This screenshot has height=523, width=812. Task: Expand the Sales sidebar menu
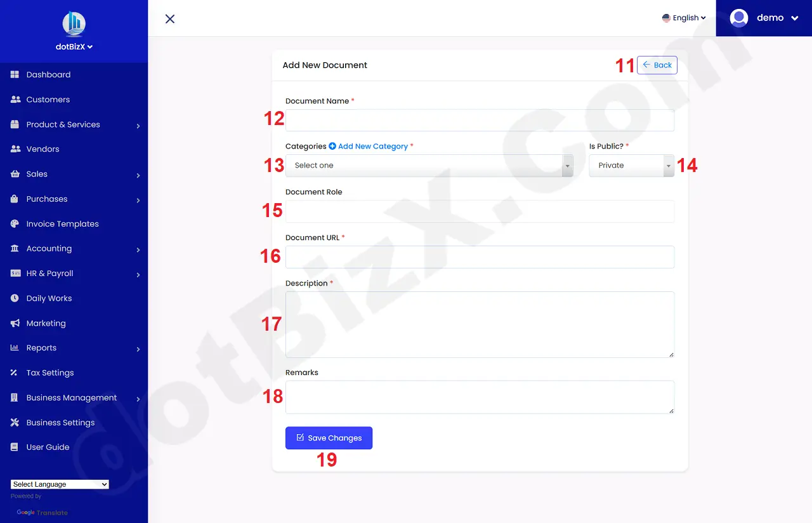(138, 174)
